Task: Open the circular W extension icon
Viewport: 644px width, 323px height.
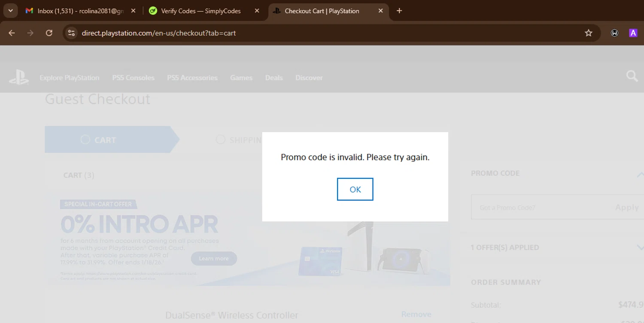Action: pyautogui.click(x=614, y=33)
